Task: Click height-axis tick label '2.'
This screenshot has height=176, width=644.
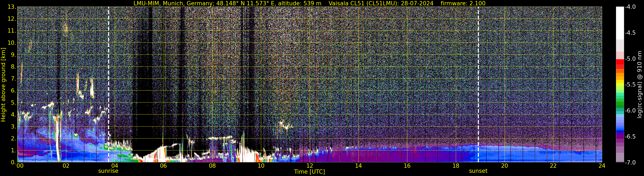Action: pyautogui.click(x=13, y=139)
